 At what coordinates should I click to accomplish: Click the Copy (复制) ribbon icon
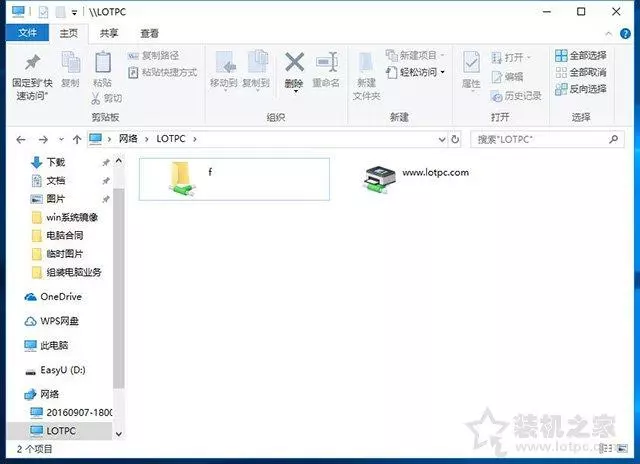coord(71,63)
